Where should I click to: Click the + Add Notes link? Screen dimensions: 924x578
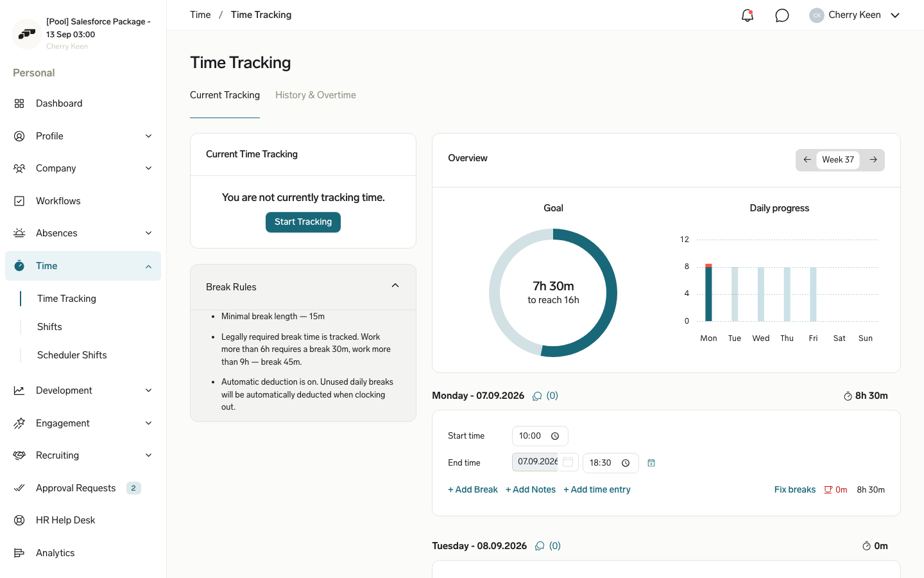[531, 490]
